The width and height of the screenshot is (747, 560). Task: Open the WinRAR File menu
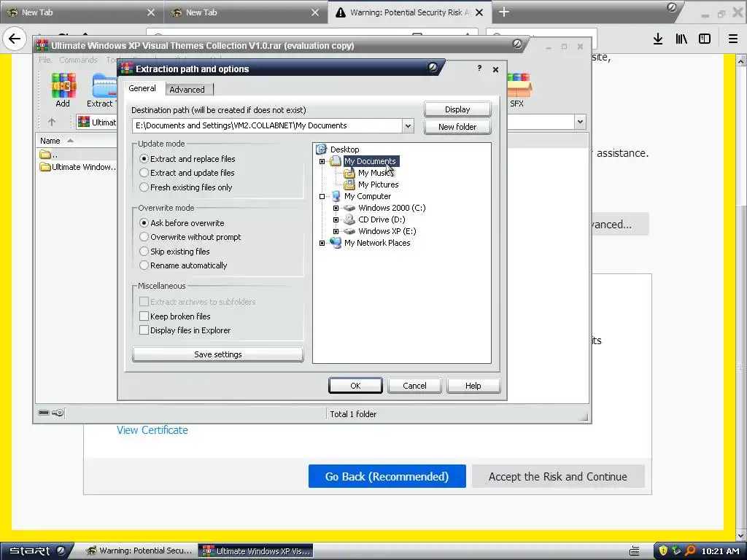(44, 60)
